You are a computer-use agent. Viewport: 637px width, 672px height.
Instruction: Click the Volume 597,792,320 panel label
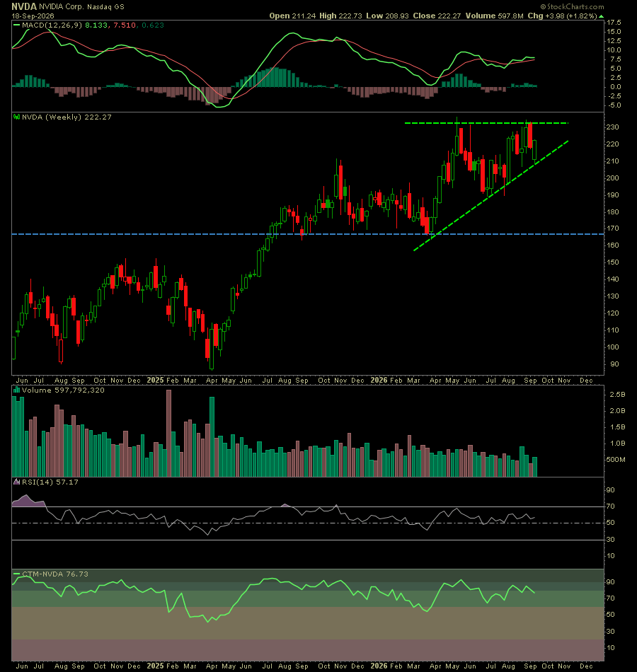[63, 390]
